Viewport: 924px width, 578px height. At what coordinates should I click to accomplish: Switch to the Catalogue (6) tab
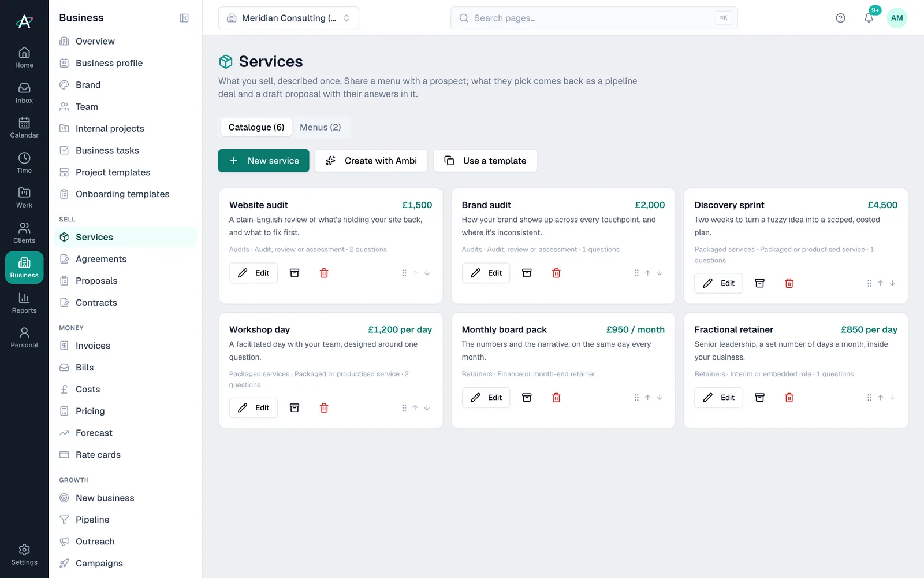pyautogui.click(x=256, y=127)
